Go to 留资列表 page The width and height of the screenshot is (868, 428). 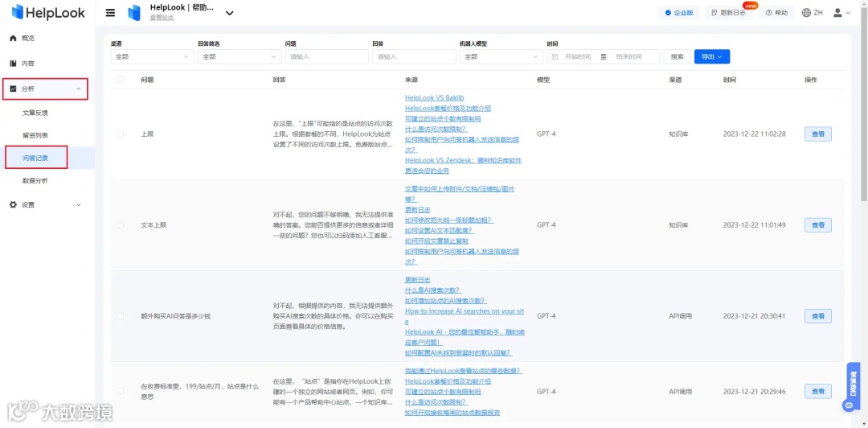click(x=35, y=135)
